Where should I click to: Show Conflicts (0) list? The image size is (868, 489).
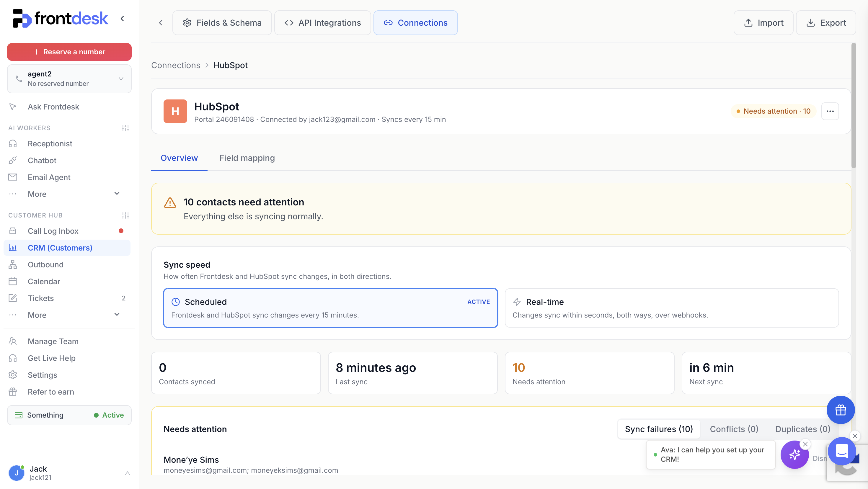(734, 429)
